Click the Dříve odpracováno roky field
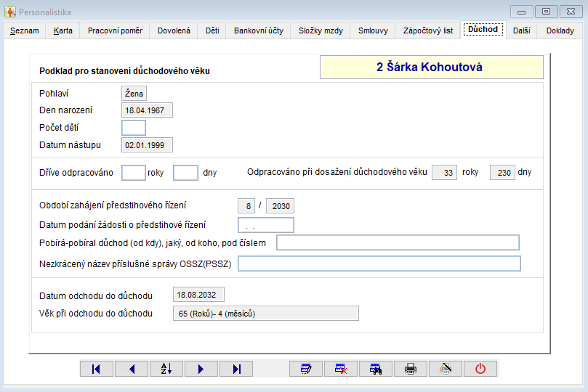The height and width of the screenshot is (392, 588). 134,173
